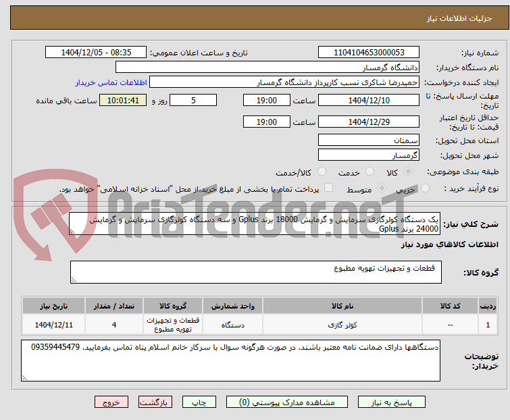Image resolution: width=510 pixels, height=420 pixels.
Task: Select the متوسط purchase type radio
Action: point(382,188)
